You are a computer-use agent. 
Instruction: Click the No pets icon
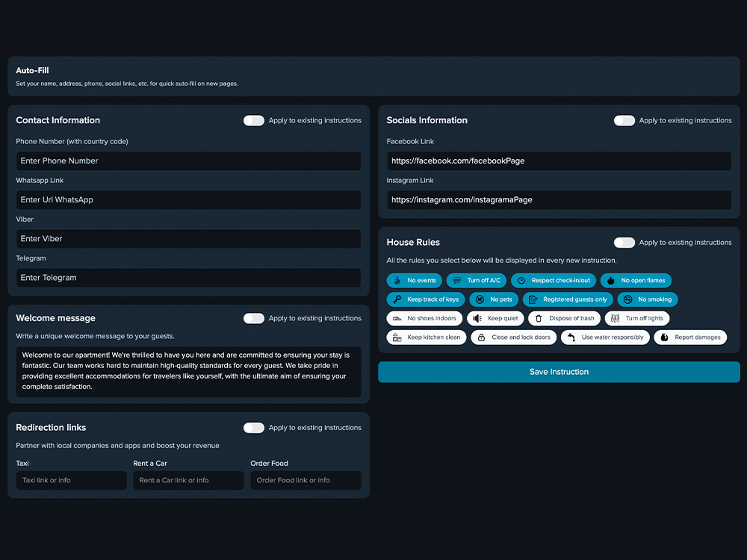pyautogui.click(x=480, y=299)
